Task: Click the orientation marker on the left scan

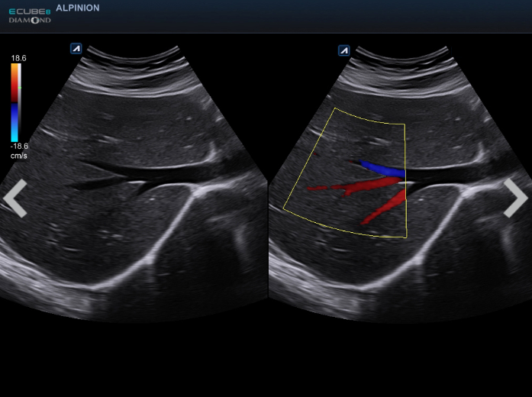Action: (76, 49)
